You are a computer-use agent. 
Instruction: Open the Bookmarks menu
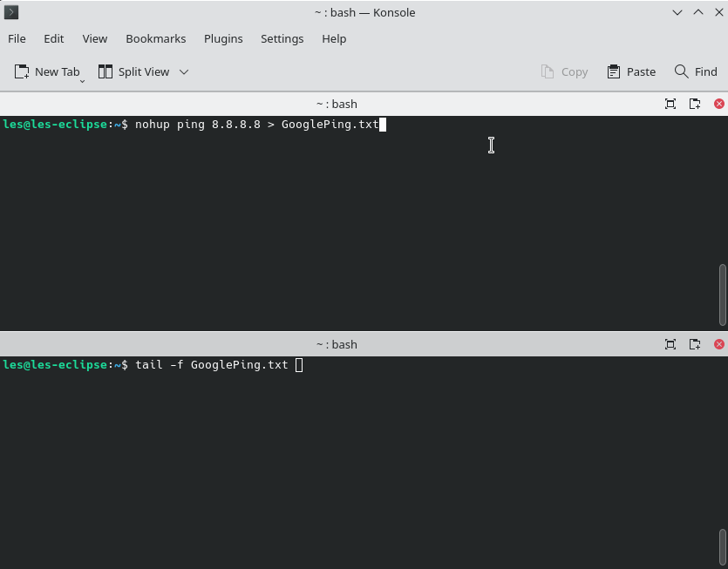(x=156, y=38)
